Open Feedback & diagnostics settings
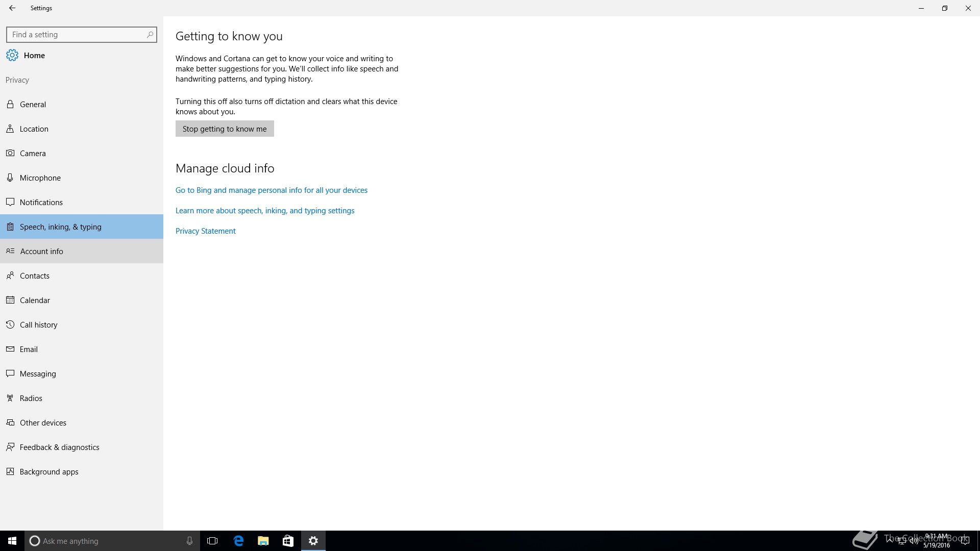The image size is (980, 551). [x=59, y=447]
